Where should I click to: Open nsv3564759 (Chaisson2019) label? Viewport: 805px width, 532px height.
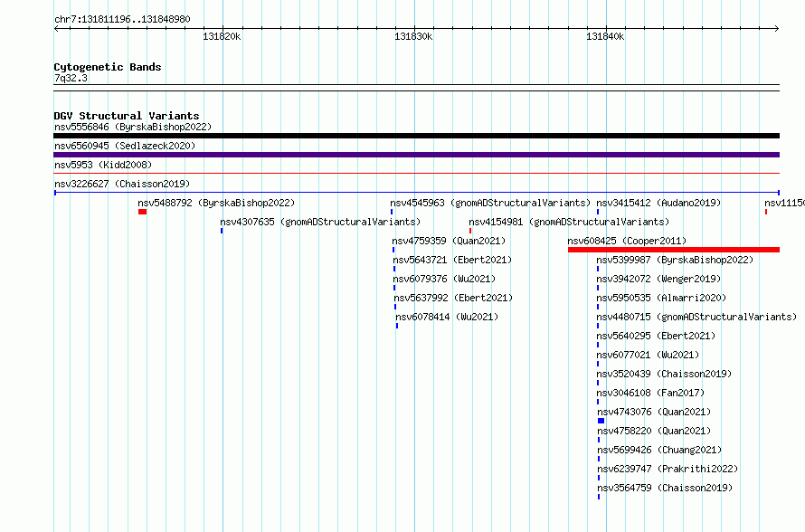click(665, 488)
